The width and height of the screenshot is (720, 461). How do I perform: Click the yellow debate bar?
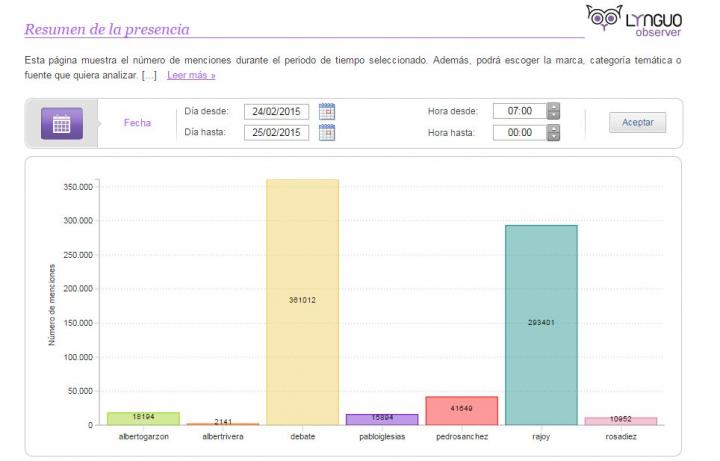click(302, 300)
